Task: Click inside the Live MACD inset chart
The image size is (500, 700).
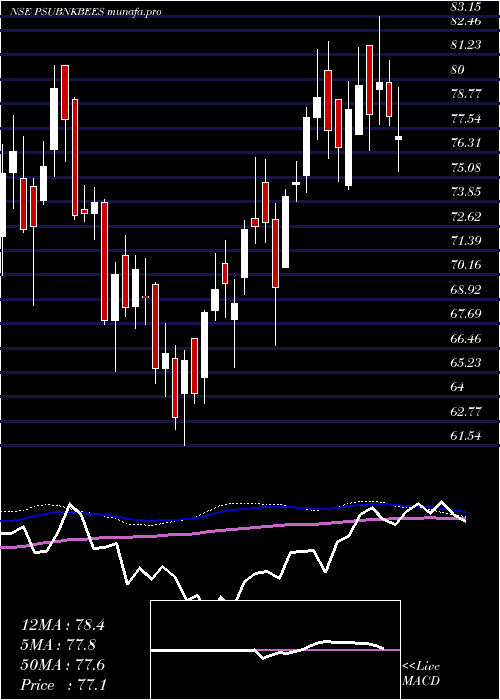Action: (275, 650)
